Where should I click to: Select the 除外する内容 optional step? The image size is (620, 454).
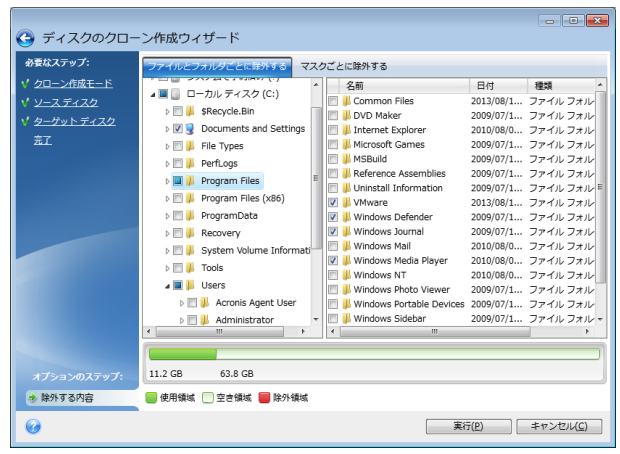click(67, 397)
